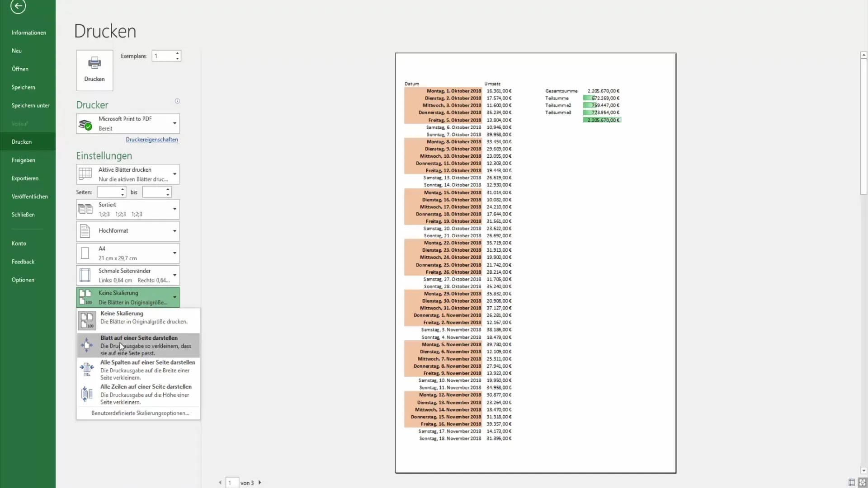This screenshot has height=488, width=868.
Task: Click the Drucken printer button
Action: tap(94, 70)
